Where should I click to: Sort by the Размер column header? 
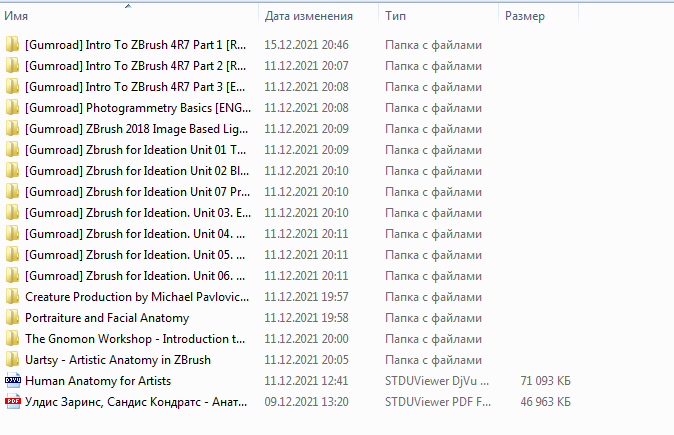click(x=525, y=16)
